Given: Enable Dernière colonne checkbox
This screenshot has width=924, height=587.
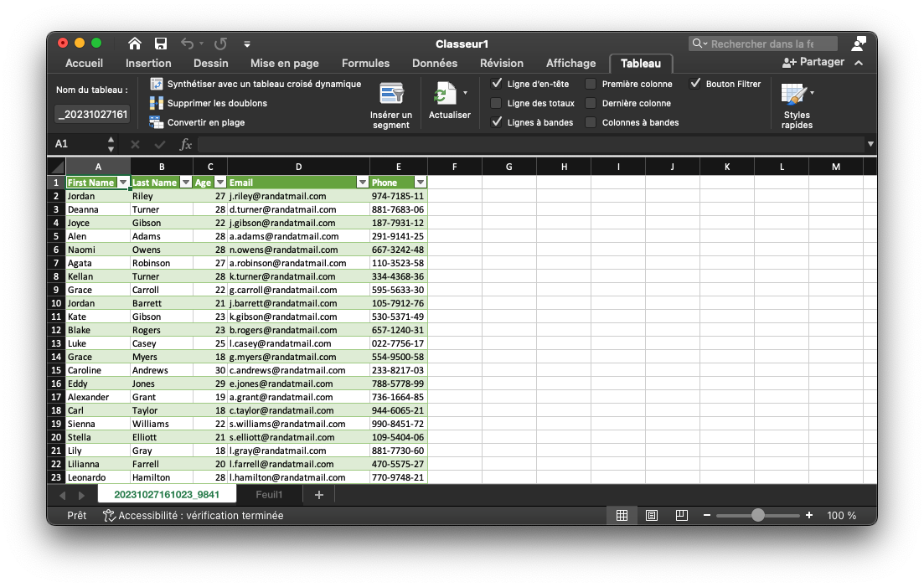Looking at the screenshot, I should [591, 103].
